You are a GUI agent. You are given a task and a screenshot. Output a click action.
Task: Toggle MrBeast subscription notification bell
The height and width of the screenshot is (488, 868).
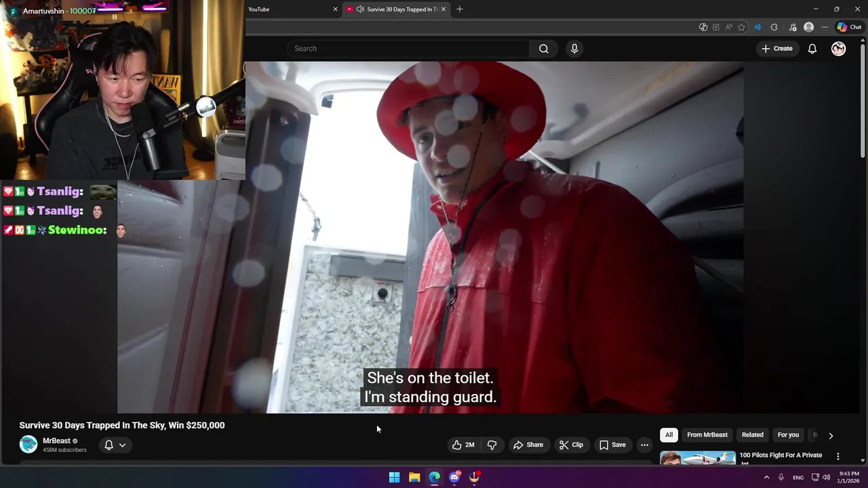click(108, 445)
